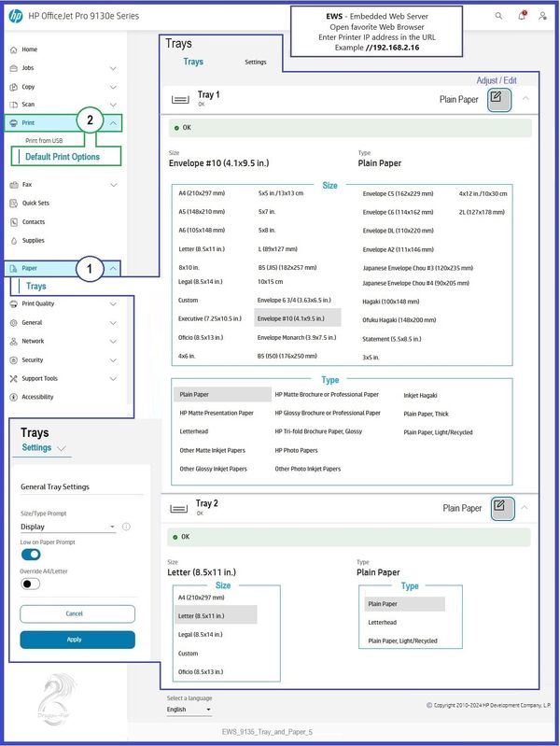Expand the Support Tools chevron

113,379
